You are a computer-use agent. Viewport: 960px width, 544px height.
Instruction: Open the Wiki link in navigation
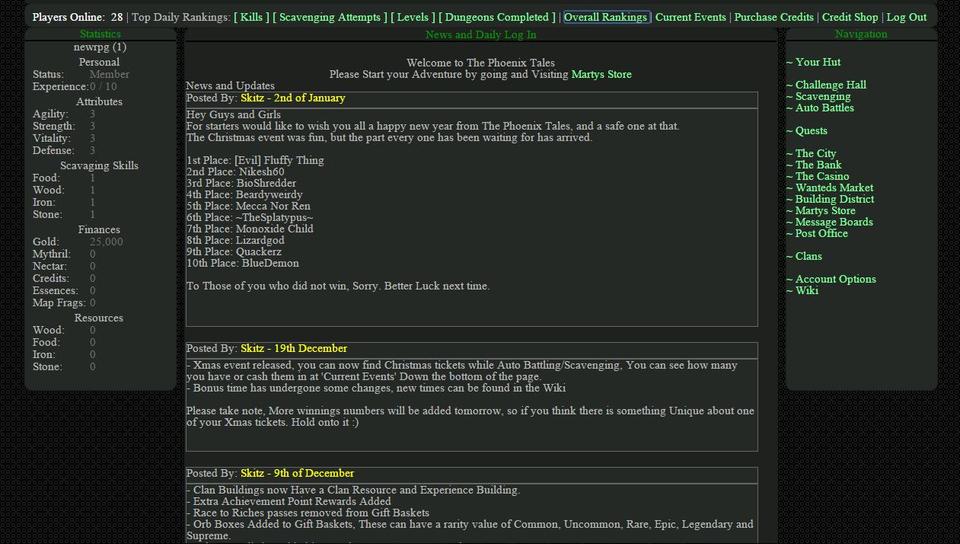click(806, 291)
